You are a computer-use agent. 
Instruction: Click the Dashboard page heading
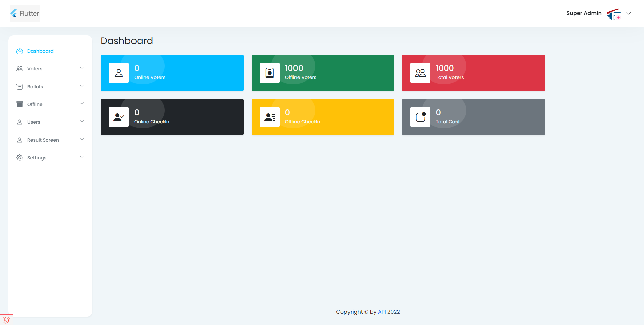tap(127, 41)
